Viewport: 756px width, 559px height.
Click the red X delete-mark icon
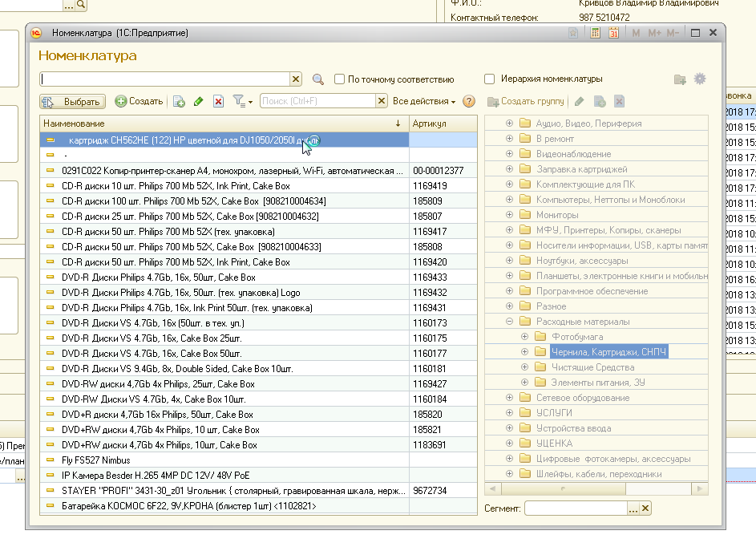tap(218, 102)
